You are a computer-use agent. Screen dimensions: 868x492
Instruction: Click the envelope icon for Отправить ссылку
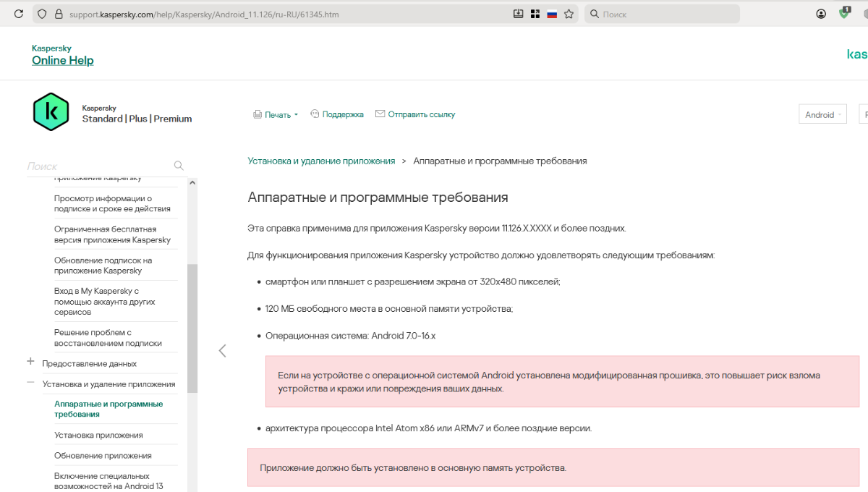pos(380,114)
